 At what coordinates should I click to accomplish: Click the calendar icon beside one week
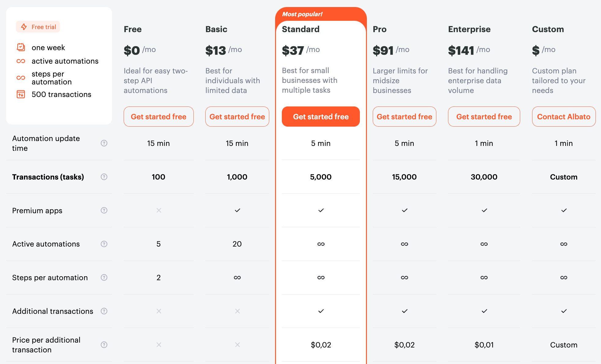point(21,47)
